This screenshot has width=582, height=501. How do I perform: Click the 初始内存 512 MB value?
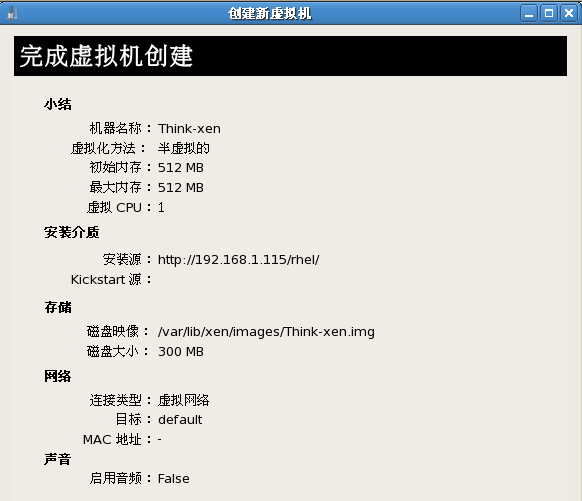[181, 168]
